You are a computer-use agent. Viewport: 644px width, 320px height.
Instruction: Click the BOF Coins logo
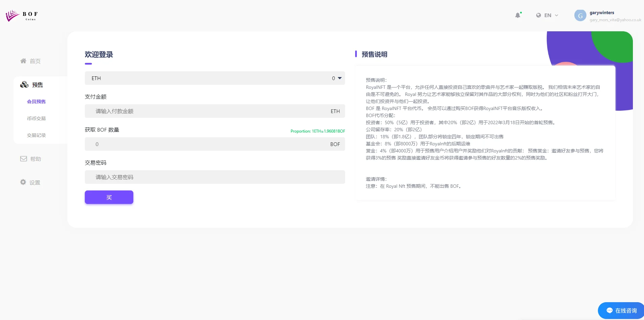(22, 15)
